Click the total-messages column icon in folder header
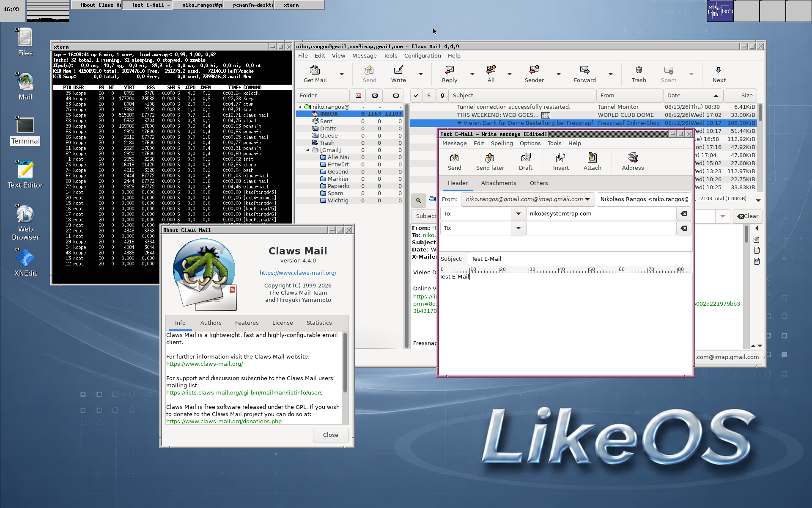The width and height of the screenshot is (812, 508). coord(396,96)
